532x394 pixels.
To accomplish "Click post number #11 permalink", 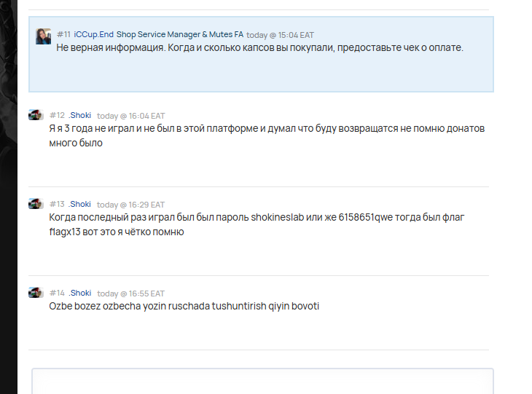I will pyautogui.click(x=64, y=34).
